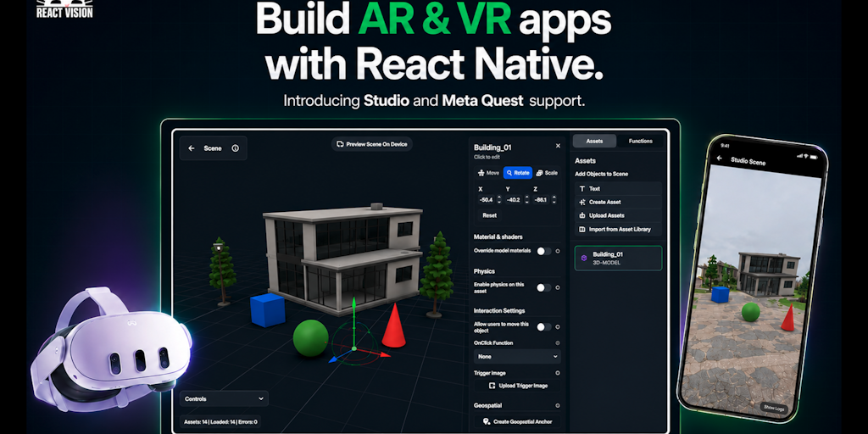This screenshot has width=868, height=434.
Task: Close the Building_01 properties panel
Action: click(558, 146)
